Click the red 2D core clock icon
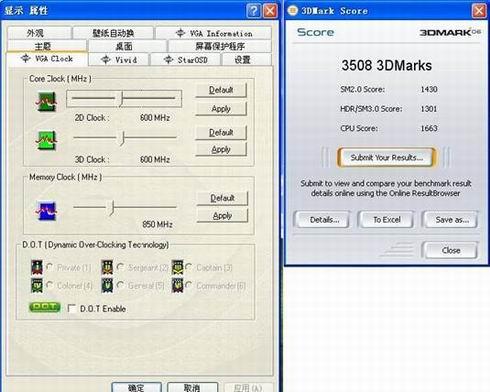The height and width of the screenshot is (392, 490). tap(46, 102)
